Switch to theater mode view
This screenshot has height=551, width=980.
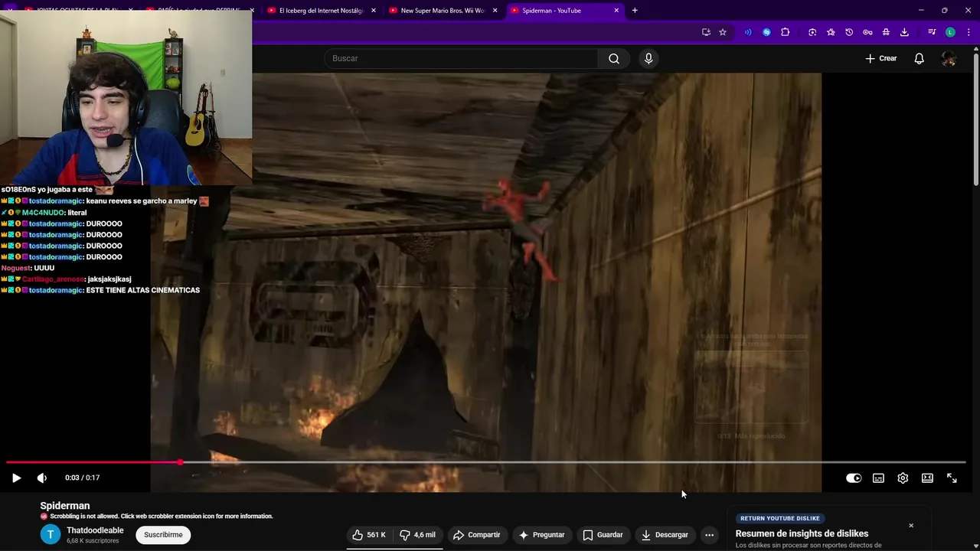(x=927, y=478)
